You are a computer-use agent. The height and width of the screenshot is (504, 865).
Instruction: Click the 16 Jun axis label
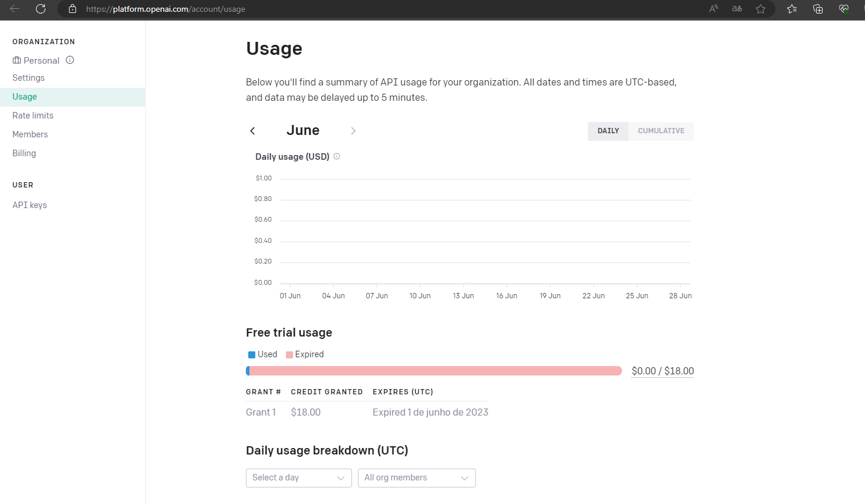tap(506, 296)
